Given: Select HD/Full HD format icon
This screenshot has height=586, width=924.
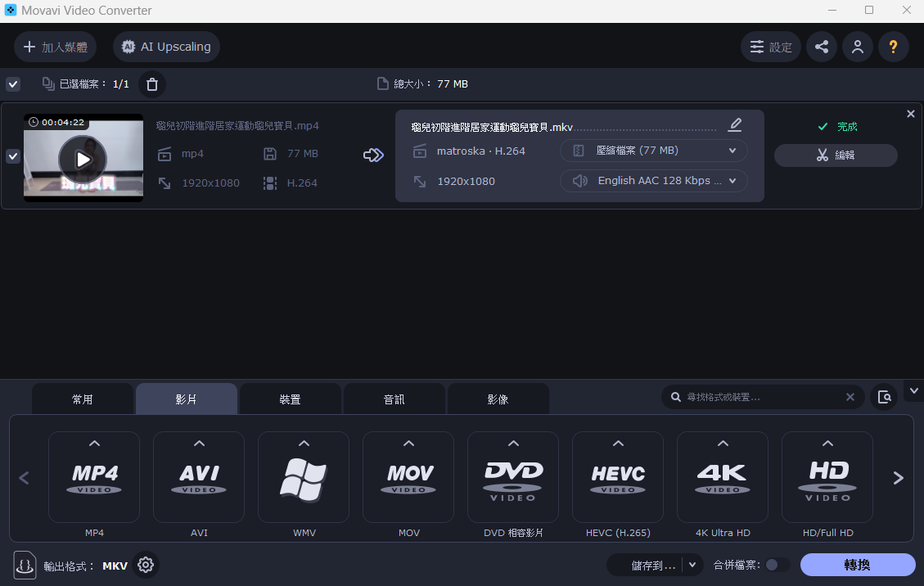Looking at the screenshot, I should pos(827,477).
